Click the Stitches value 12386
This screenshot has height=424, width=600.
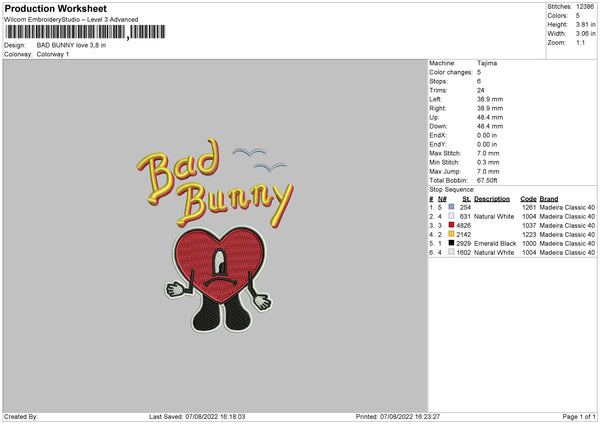tap(585, 7)
